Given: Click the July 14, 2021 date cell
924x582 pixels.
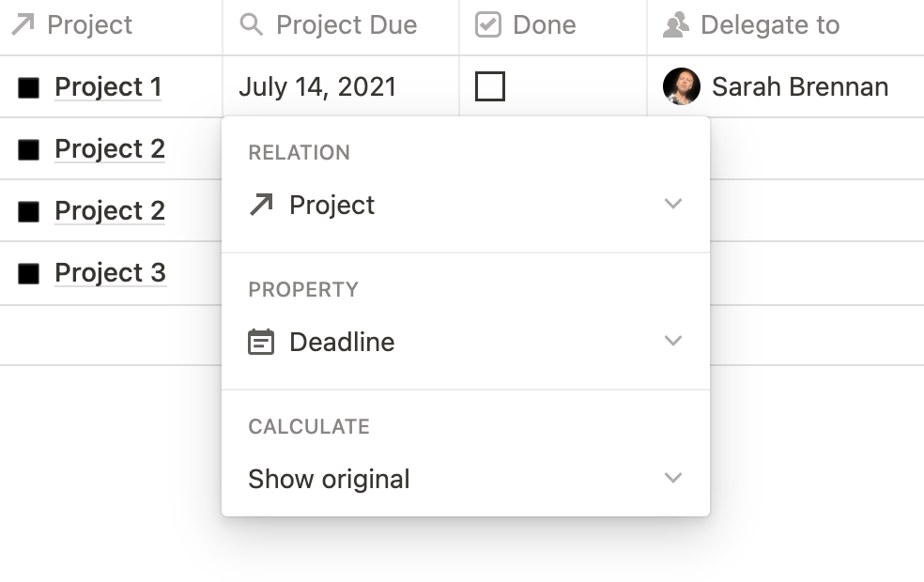Looking at the screenshot, I should point(341,86).
